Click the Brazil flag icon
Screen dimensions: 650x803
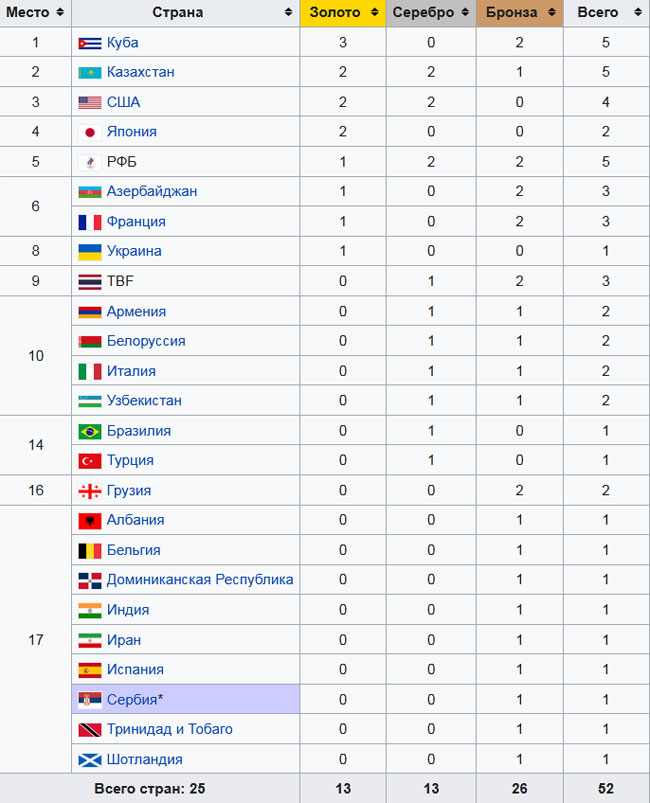click(90, 431)
